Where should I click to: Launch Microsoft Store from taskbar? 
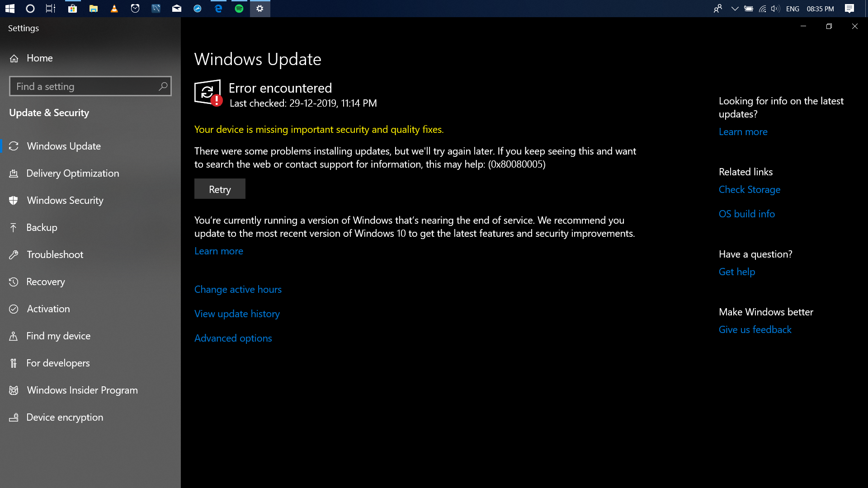tap(72, 9)
